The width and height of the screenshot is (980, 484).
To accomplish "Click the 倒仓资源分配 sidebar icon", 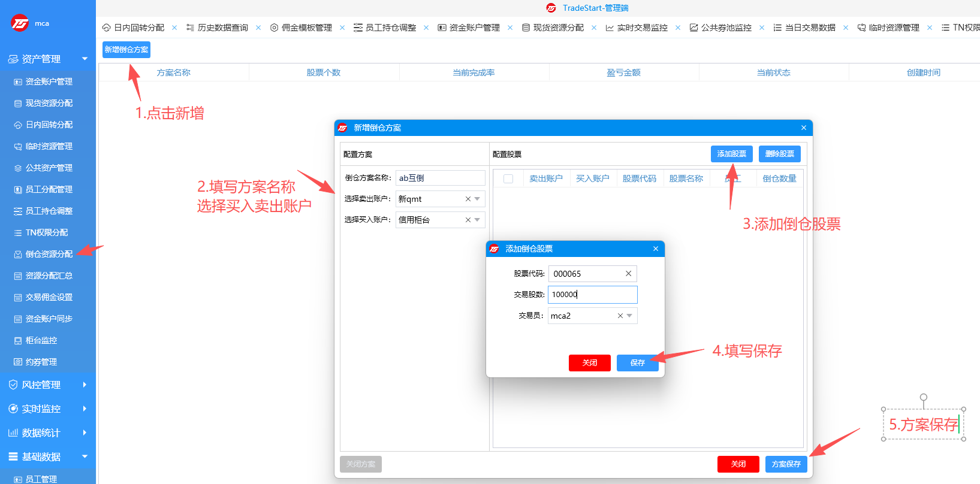I will [x=18, y=255].
